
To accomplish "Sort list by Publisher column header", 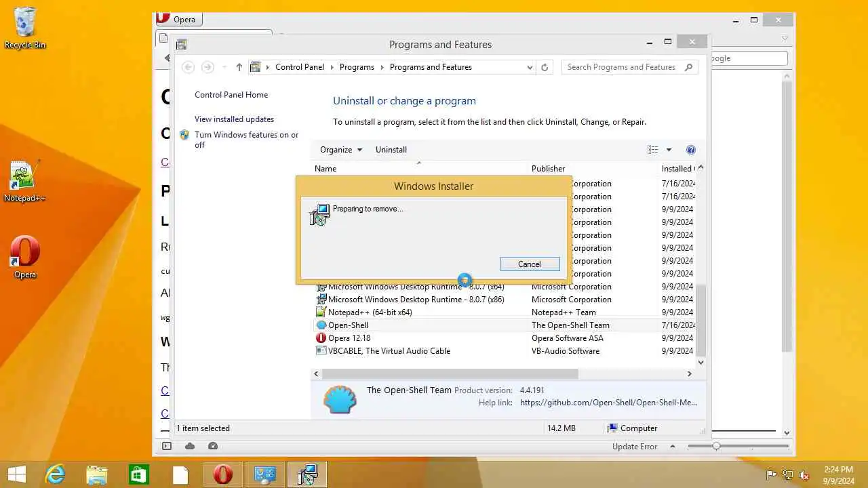I will [593, 169].
